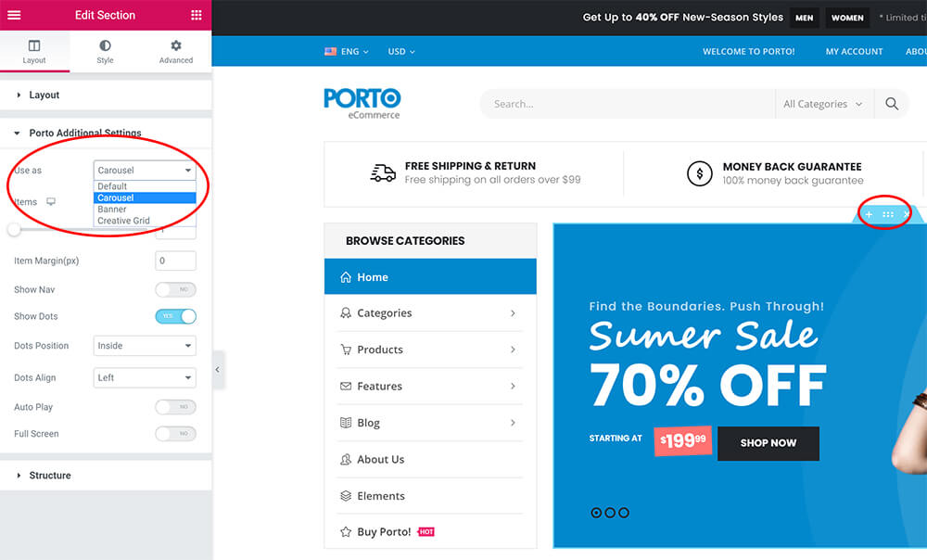The width and height of the screenshot is (927, 560).
Task: Click the edit section handle icon
Action: (x=888, y=214)
